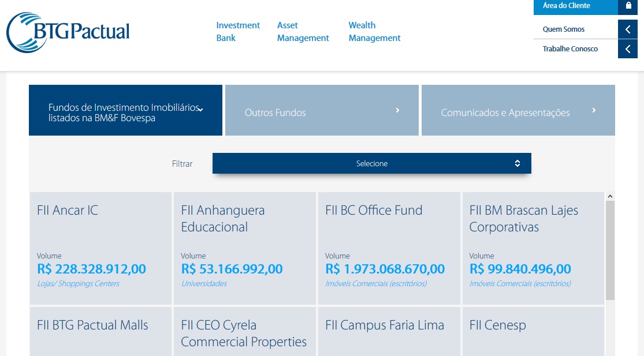Select FII Anhanguera Educacional card
This screenshot has width=644, height=356.
(244, 248)
